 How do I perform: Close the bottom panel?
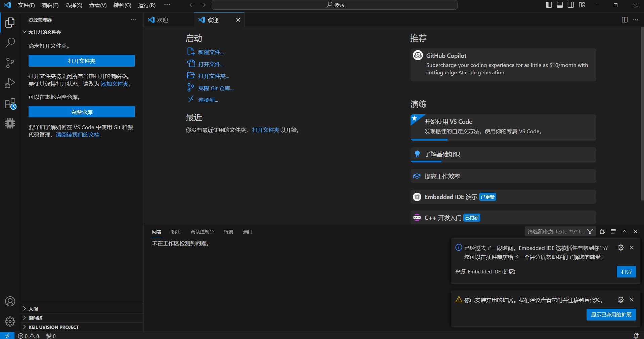pos(635,231)
